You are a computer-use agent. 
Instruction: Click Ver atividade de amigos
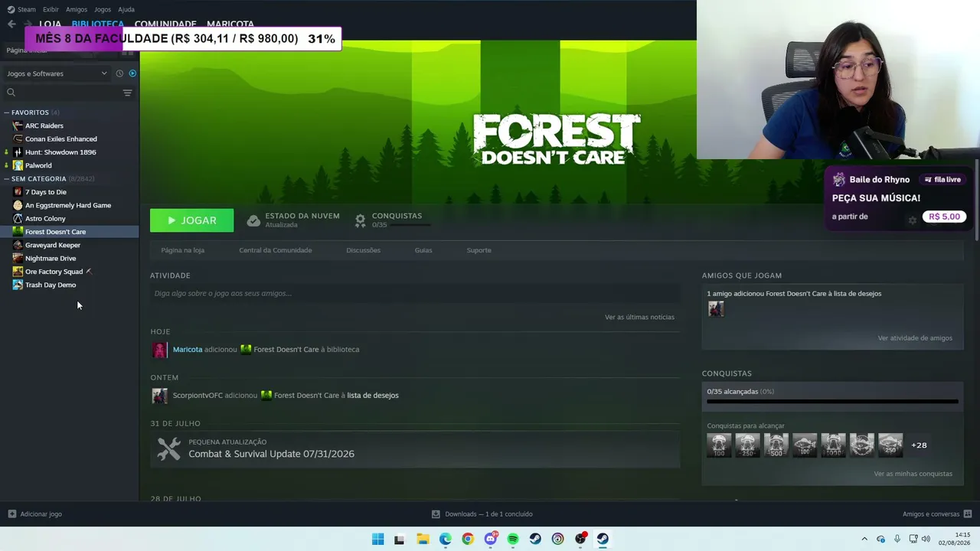(915, 338)
